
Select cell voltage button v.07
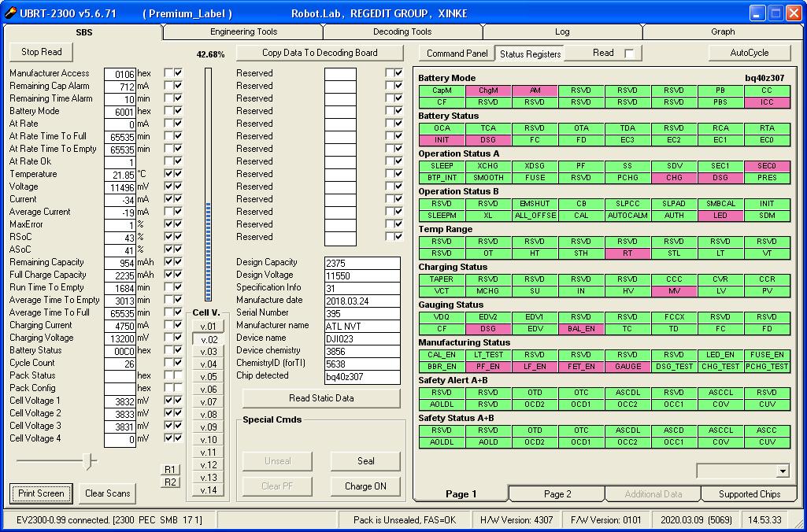[209, 402]
